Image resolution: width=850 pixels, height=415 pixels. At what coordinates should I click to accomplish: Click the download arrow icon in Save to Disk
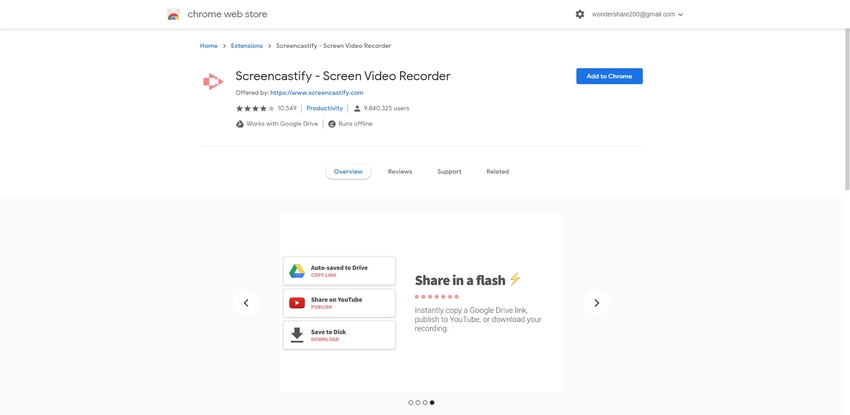pos(297,335)
